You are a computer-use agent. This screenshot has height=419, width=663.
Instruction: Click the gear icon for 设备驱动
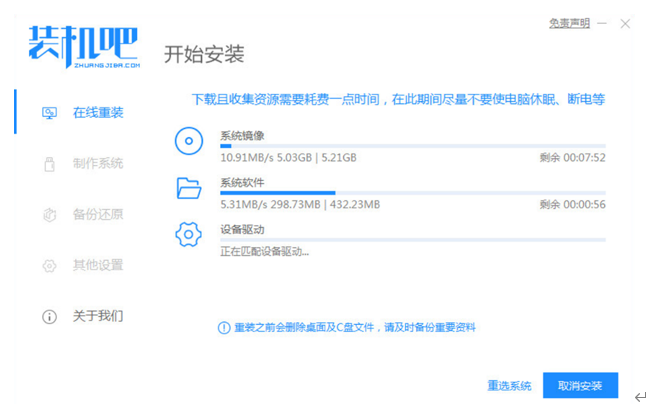pos(189,234)
